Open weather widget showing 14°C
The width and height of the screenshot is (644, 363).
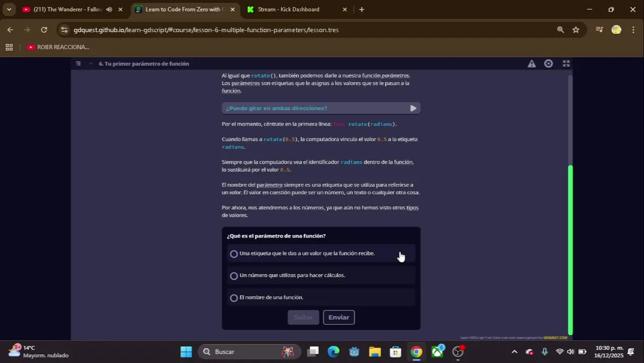(x=39, y=352)
